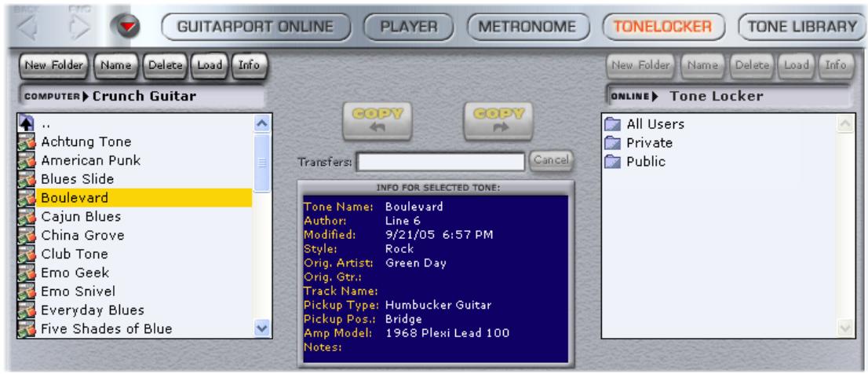
Task: Click the Emo Snivel preset icon
Action: [x=26, y=291]
